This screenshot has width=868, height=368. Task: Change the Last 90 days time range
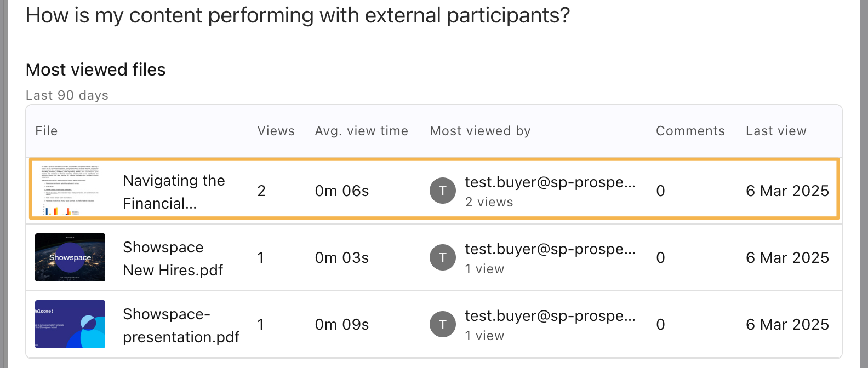66,95
